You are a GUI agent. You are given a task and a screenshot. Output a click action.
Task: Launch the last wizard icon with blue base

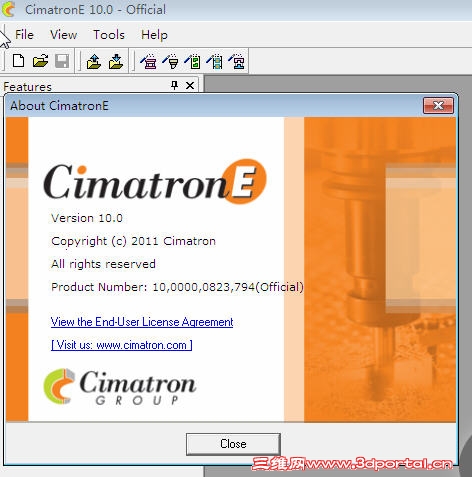[x=237, y=62]
